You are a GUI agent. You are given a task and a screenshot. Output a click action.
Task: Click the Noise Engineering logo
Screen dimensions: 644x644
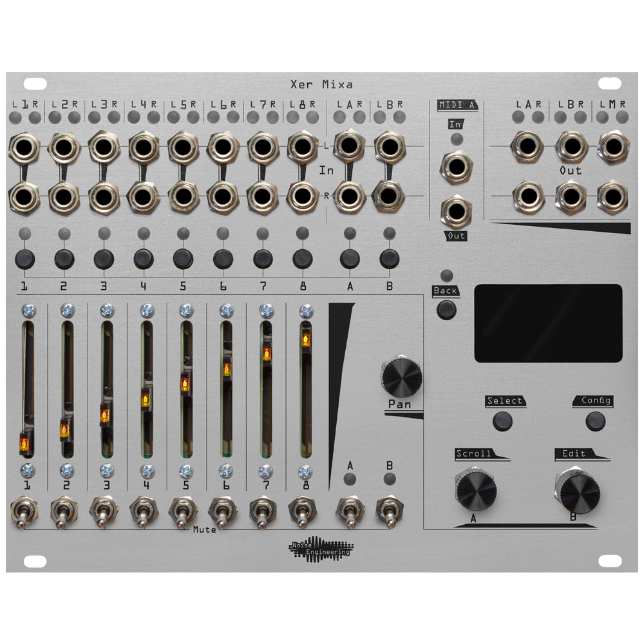321,549
